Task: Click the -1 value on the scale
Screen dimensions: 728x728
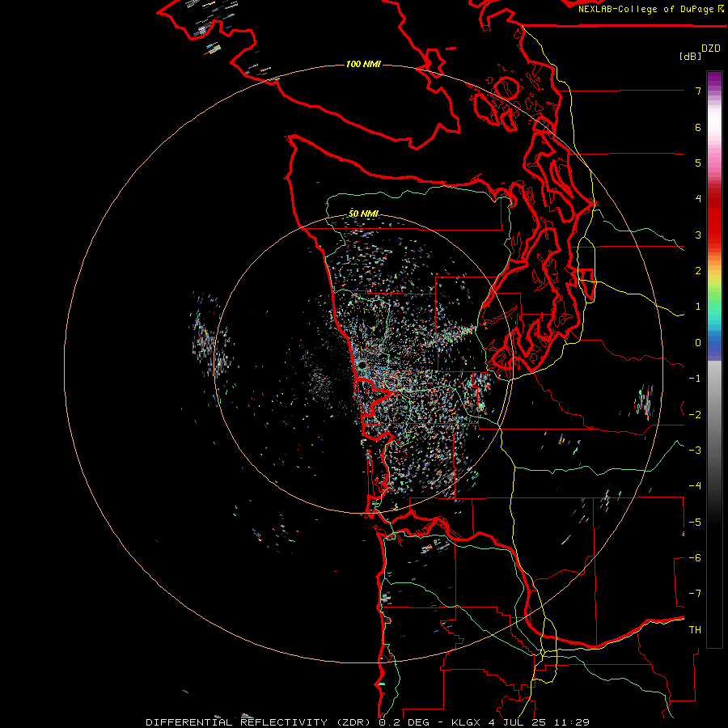Action: (x=695, y=379)
